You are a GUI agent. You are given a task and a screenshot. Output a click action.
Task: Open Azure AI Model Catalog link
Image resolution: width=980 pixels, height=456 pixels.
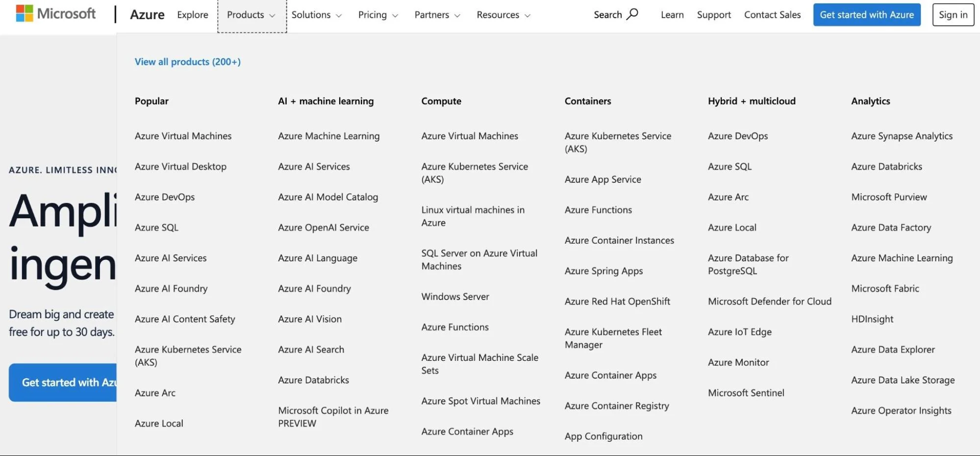coord(328,197)
